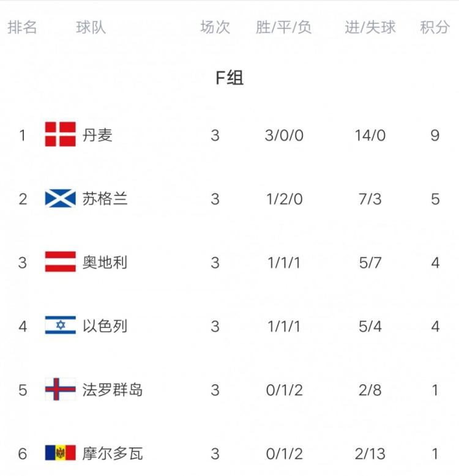The image size is (459, 476).
Task: Select team name 以色列
Action: point(105,325)
